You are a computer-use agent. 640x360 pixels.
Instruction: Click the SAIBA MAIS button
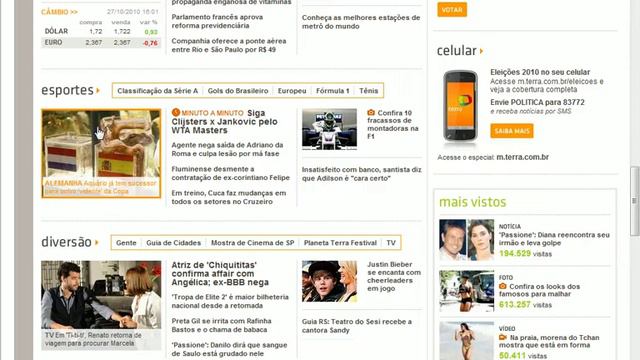[512, 131]
